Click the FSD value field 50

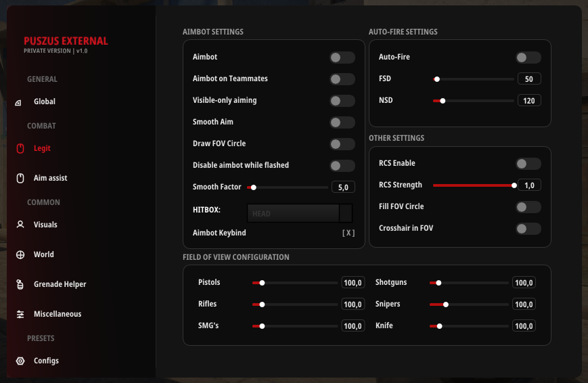pos(529,79)
